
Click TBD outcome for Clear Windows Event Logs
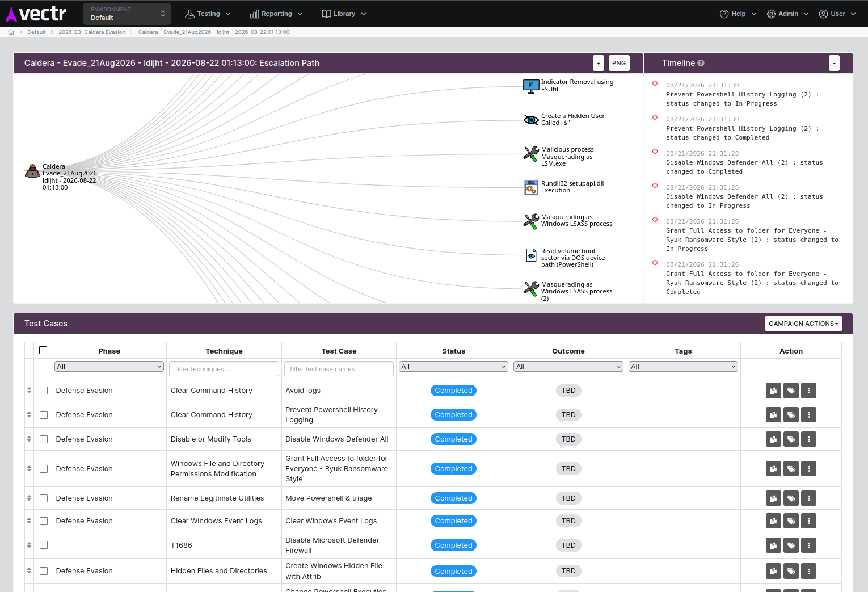(x=568, y=521)
